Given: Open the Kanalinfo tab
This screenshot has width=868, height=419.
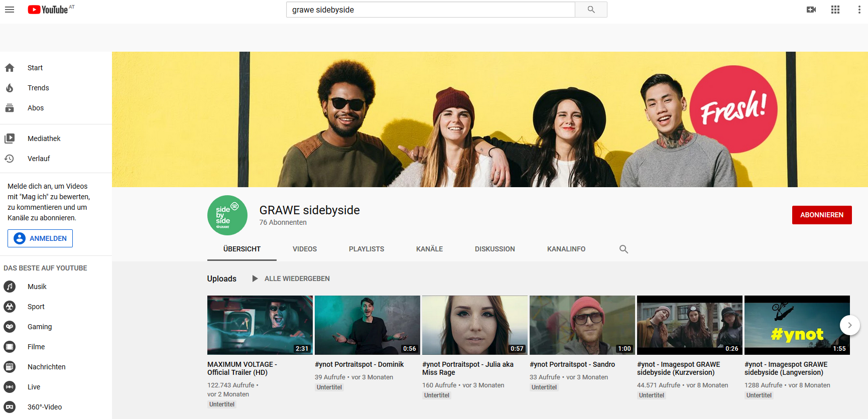Looking at the screenshot, I should coord(566,249).
